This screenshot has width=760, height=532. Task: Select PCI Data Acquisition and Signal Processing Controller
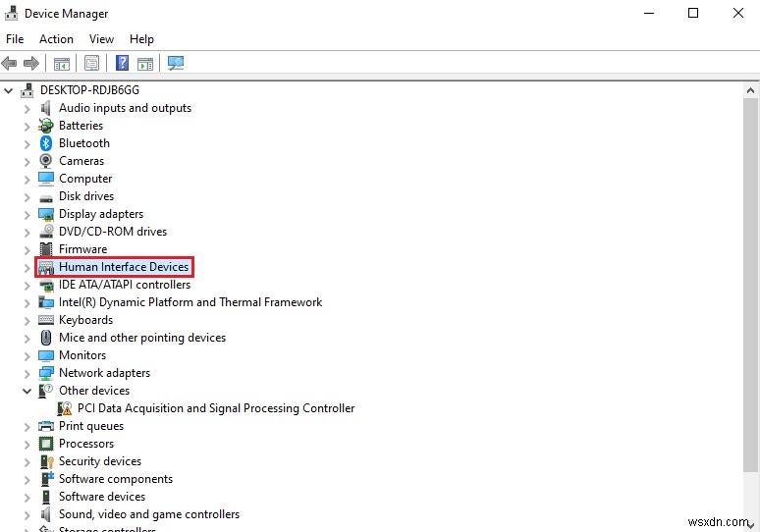pos(216,408)
